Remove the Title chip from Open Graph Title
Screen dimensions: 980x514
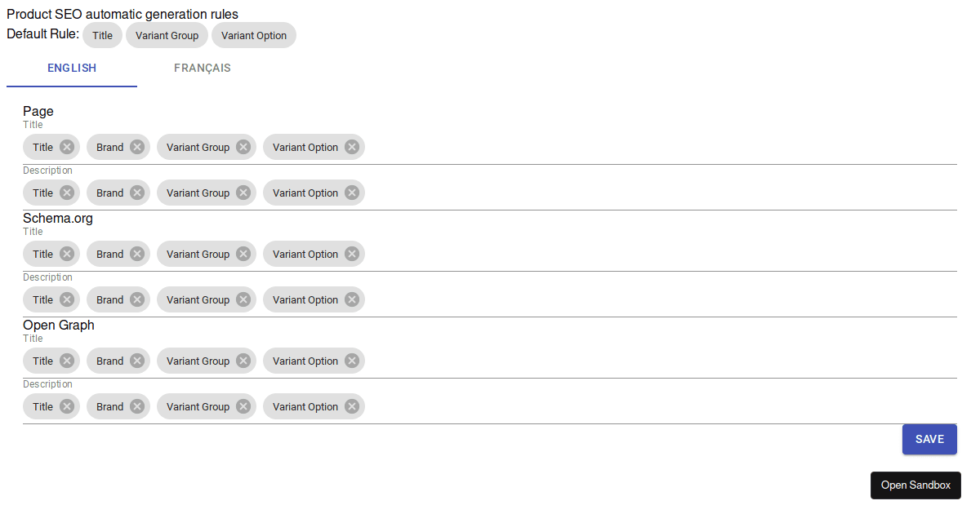point(65,361)
